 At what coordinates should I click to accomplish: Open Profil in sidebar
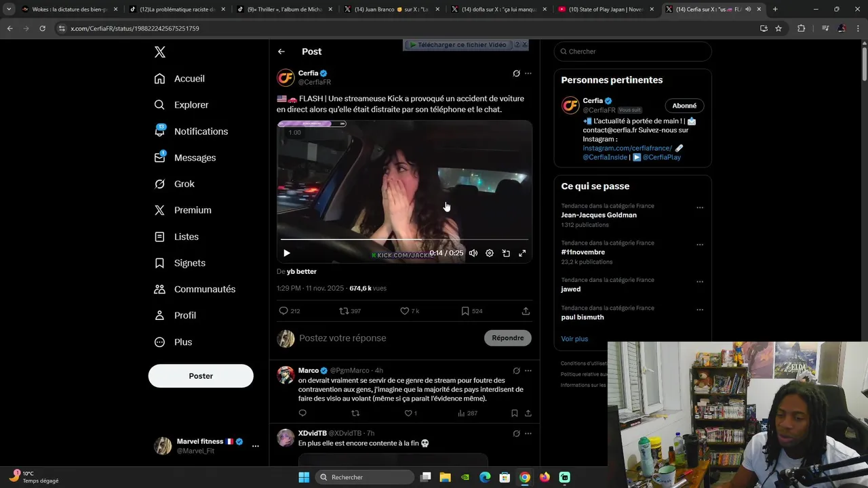175,315
